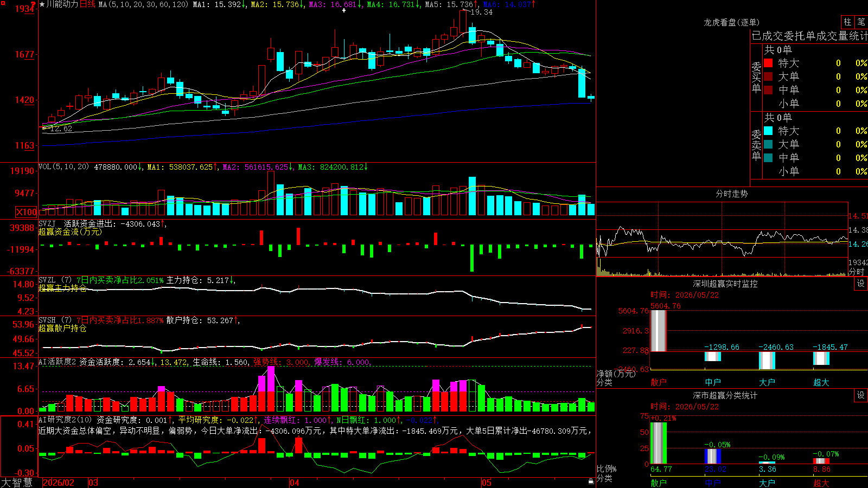Click the teal 中单 swatch under 委卖单
Screen dimensions: 868x488
click(768, 158)
